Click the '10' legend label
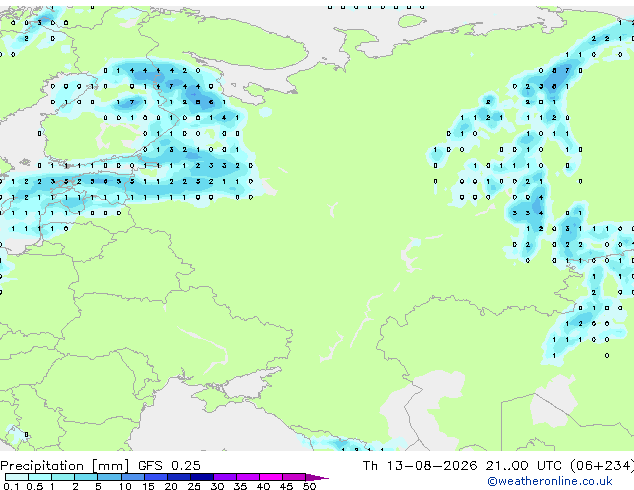 point(125,486)
